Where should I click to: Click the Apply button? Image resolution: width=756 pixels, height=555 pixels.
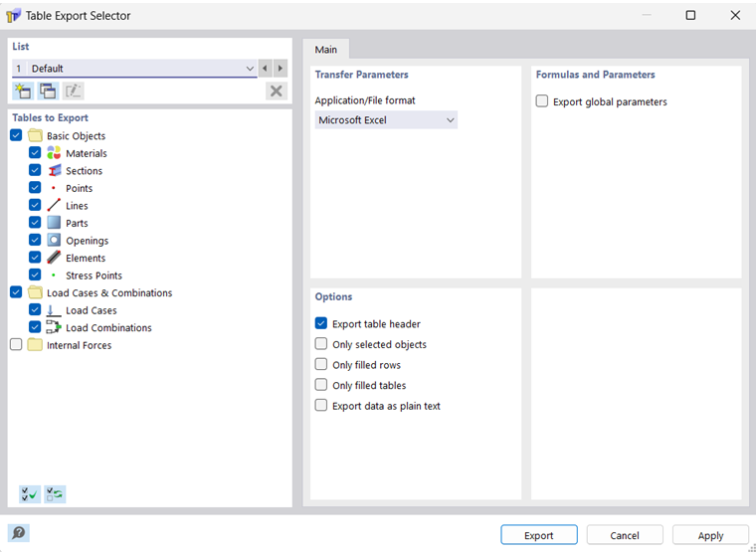710,535
